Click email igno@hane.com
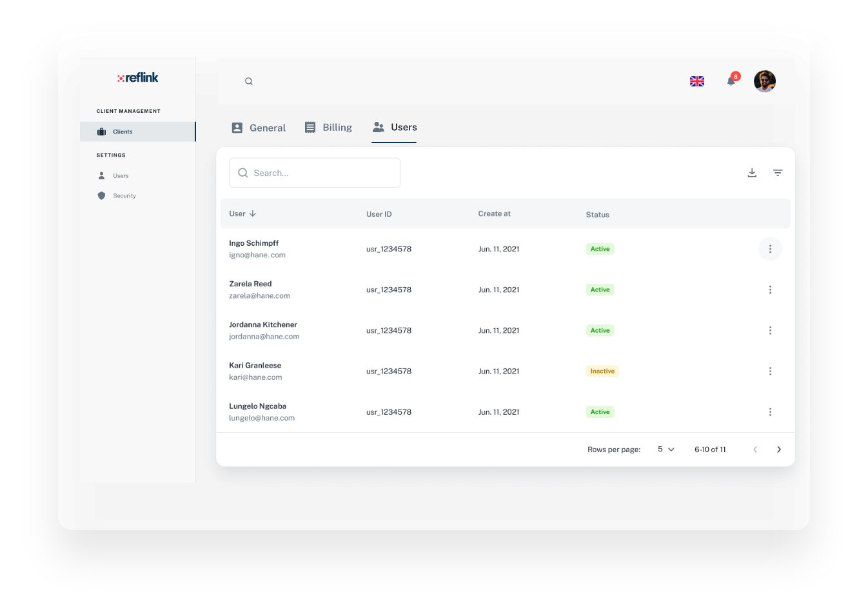This screenshot has height=614, width=868. (257, 255)
